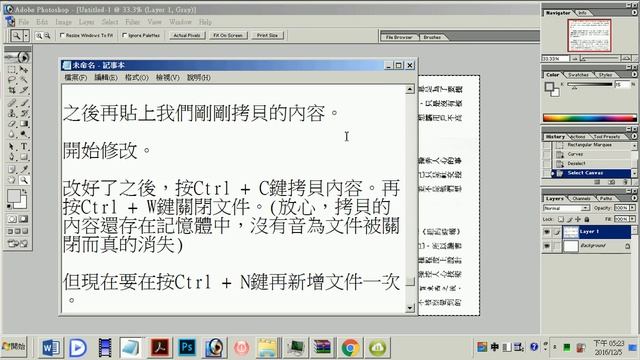Hide the Background layer eye icon
The height and width of the screenshot is (360, 640).
(547, 246)
